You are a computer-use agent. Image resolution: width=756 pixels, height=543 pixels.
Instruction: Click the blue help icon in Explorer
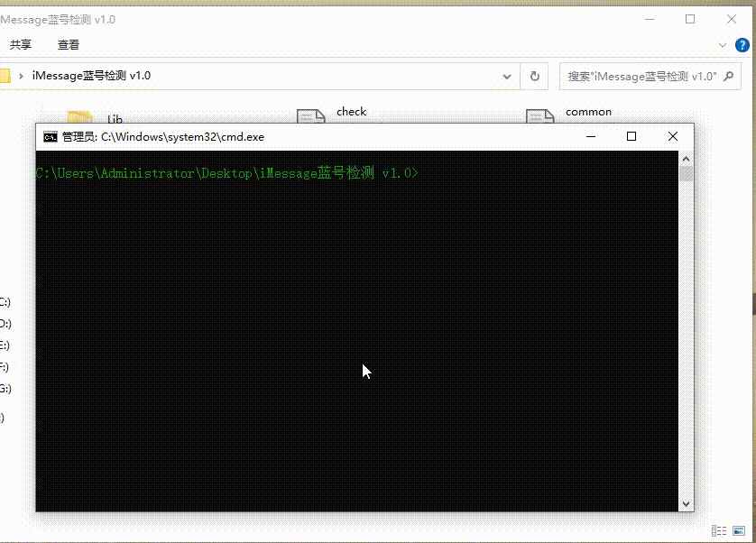(x=742, y=45)
